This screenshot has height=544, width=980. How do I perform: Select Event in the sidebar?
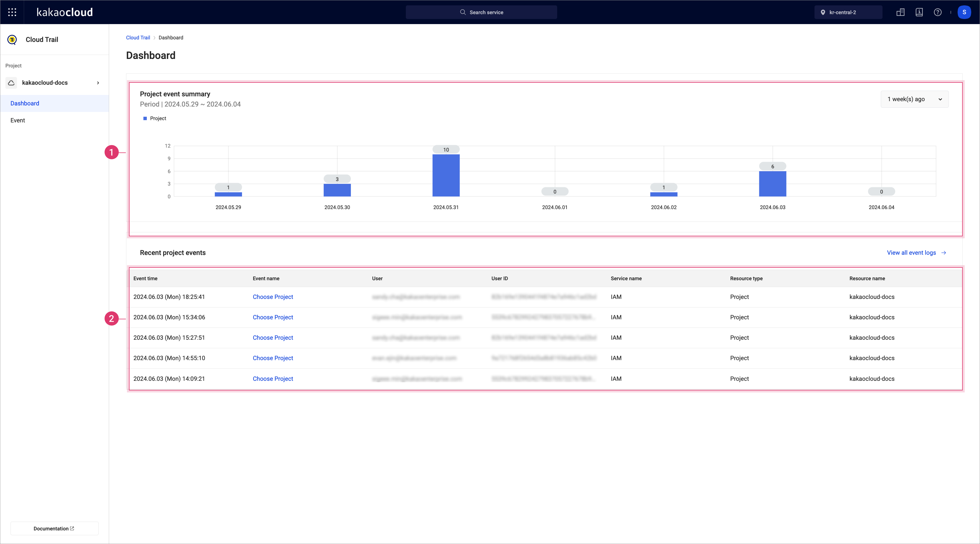(54, 120)
